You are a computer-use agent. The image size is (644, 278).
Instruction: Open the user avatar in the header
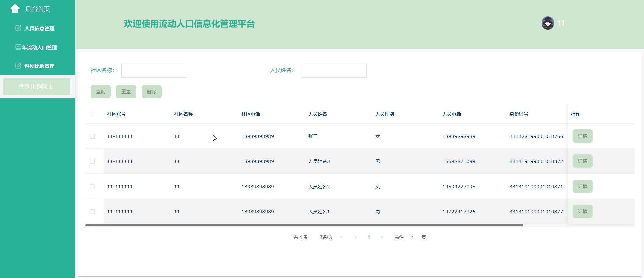(548, 23)
